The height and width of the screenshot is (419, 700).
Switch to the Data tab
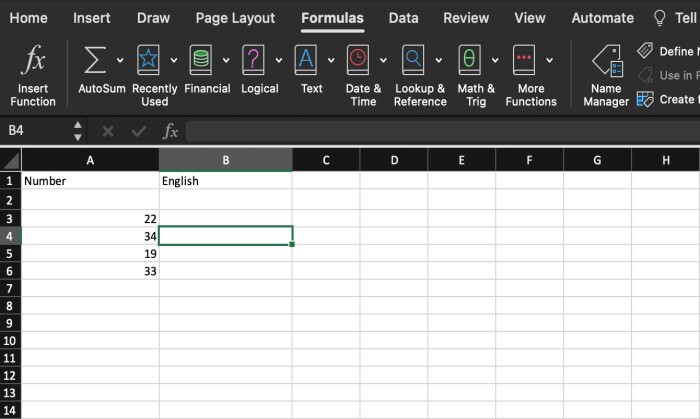click(403, 18)
